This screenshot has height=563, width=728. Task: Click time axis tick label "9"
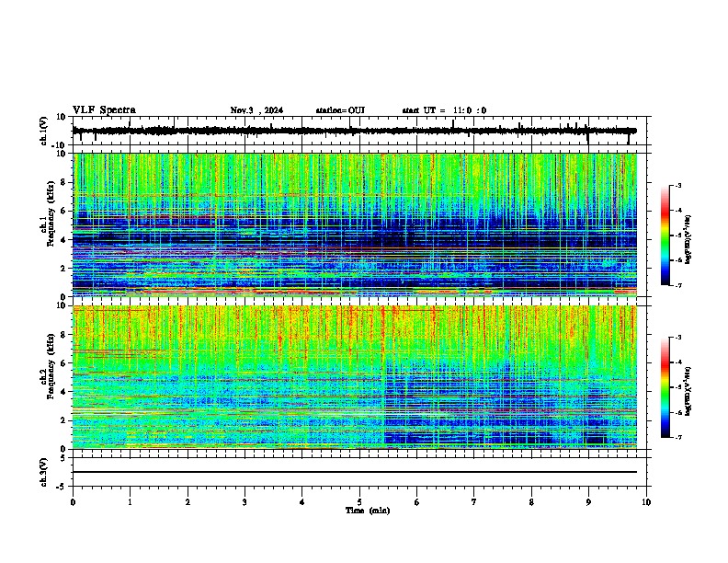(x=588, y=502)
